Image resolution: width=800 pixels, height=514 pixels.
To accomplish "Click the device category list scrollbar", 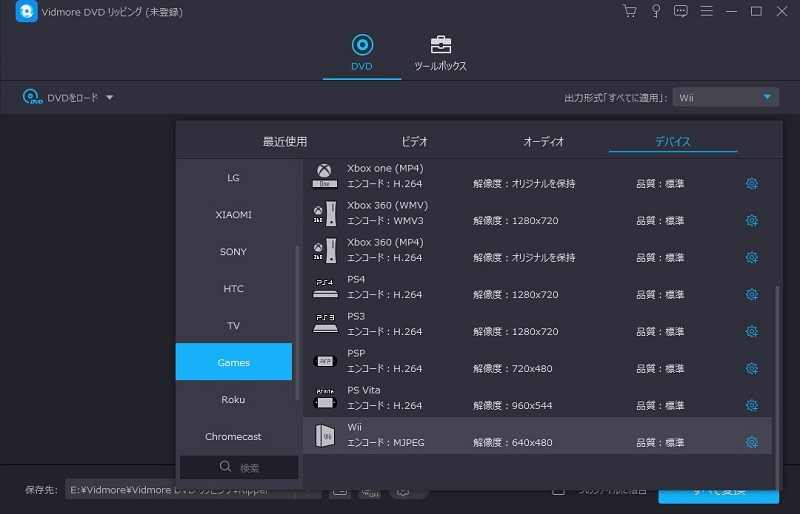I will click(x=297, y=323).
